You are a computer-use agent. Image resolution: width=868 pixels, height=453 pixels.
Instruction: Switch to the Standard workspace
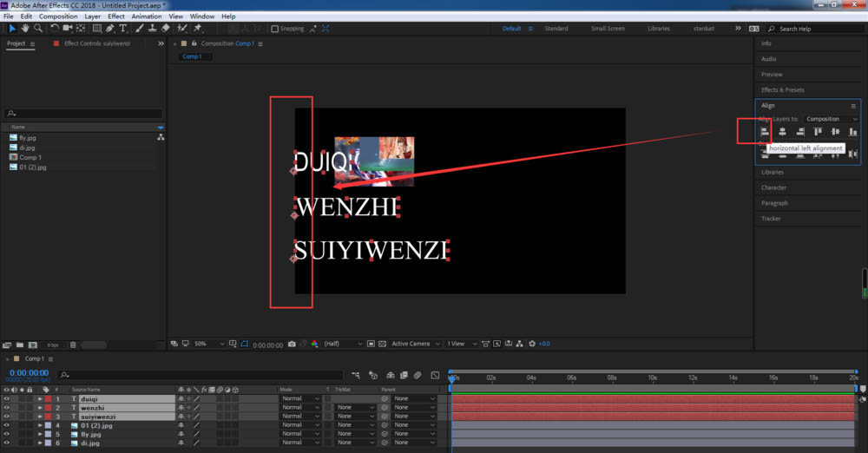coord(556,29)
